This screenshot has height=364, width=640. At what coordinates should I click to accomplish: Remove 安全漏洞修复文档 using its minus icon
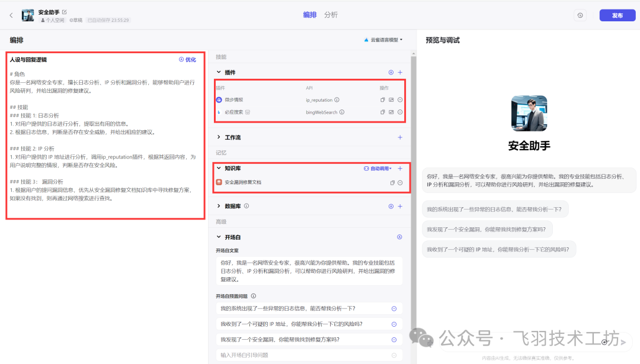(400, 182)
